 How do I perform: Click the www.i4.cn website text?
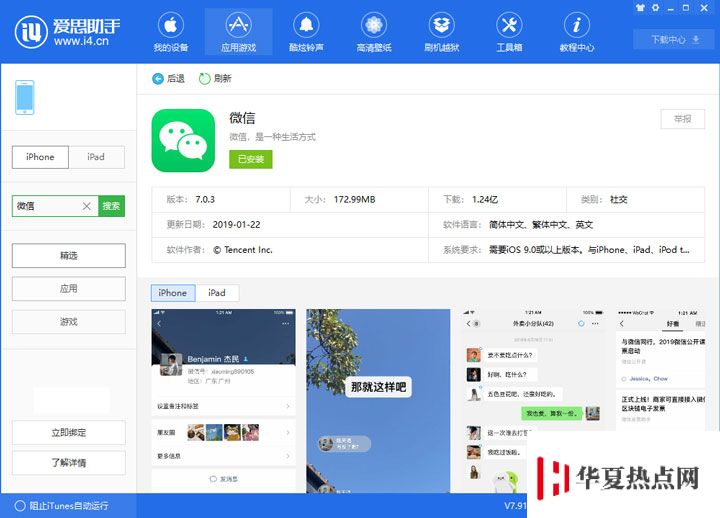[x=81, y=41]
